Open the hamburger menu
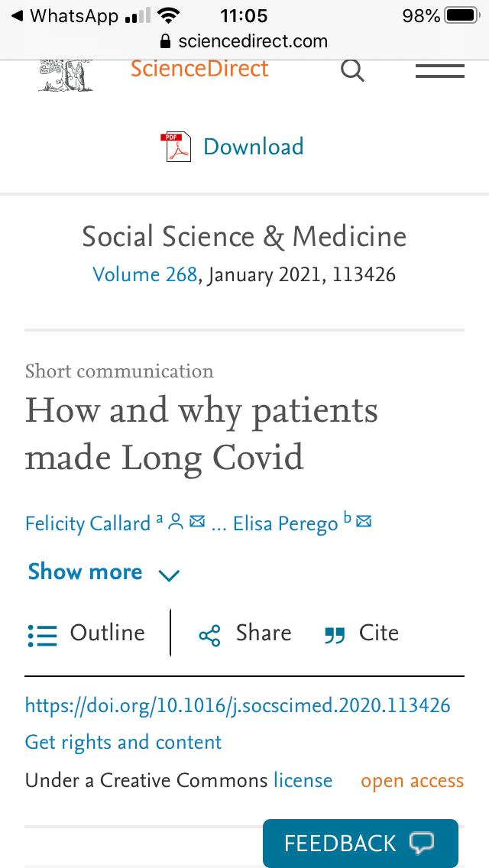The height and width of the screenshot is (868, 489). [x=439, y=71]
